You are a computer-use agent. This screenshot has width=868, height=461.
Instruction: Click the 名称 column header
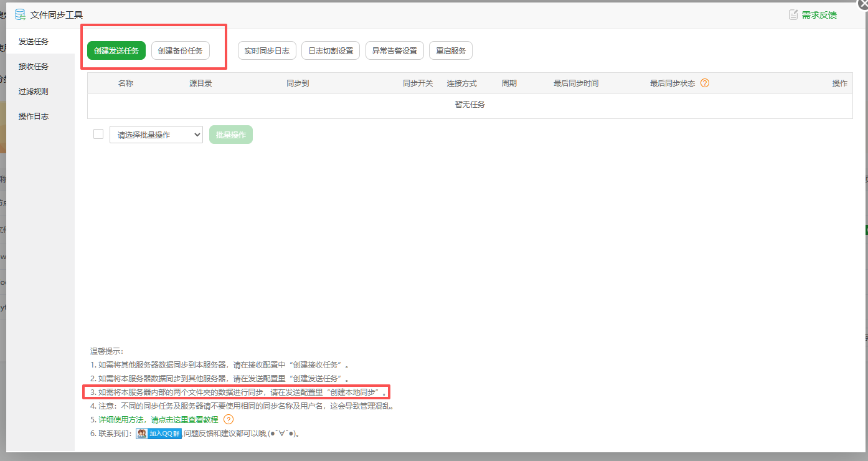coord(126,83)
